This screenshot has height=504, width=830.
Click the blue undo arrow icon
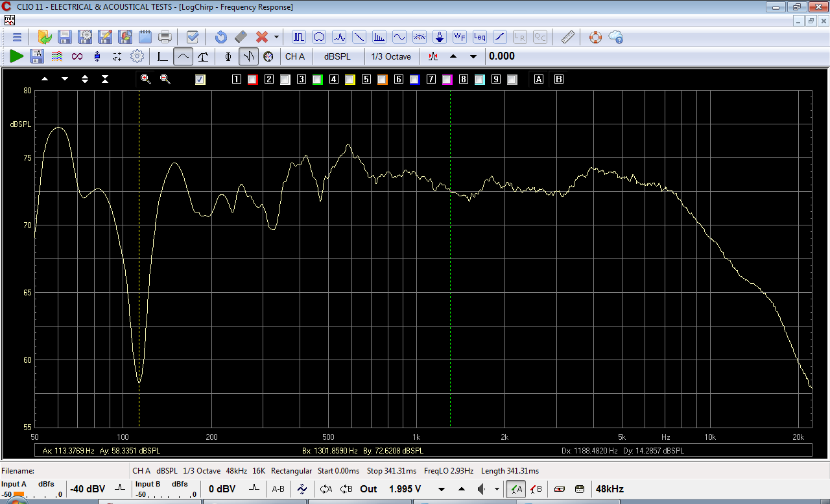click(x=220, y=37)
